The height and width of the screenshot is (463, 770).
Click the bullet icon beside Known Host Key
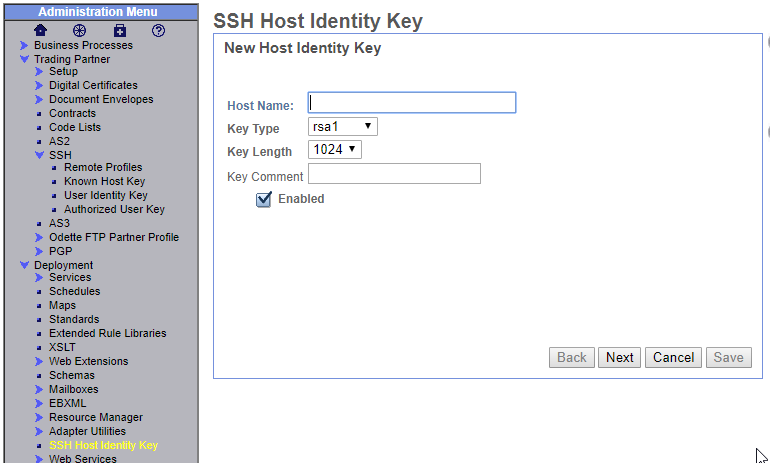pyautogui.click(x=54, y=182)
